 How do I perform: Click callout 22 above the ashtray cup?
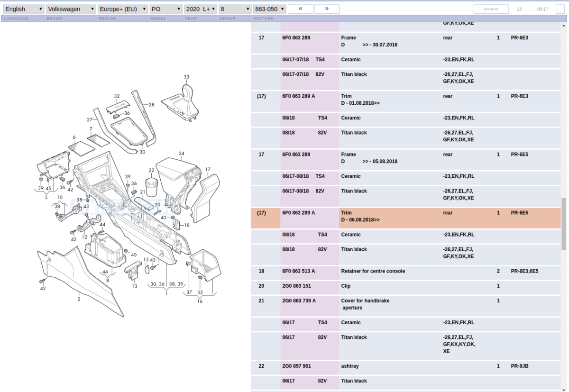pos(151,170)
